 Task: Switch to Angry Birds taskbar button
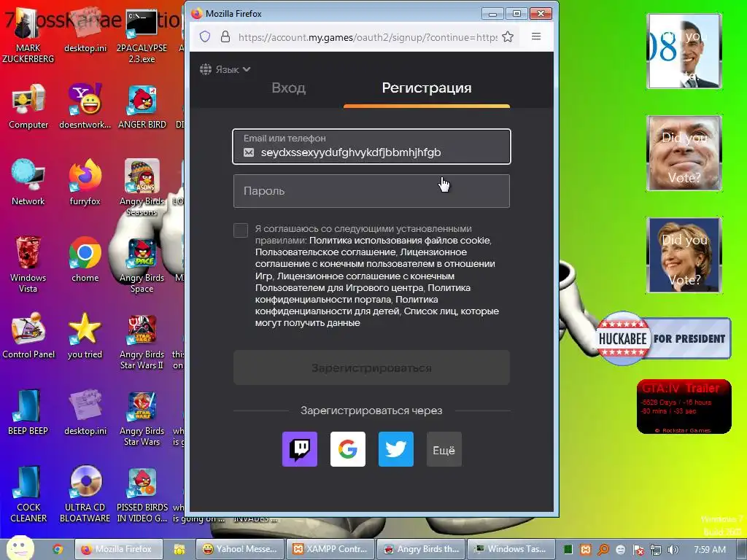(x=421, y=549)
